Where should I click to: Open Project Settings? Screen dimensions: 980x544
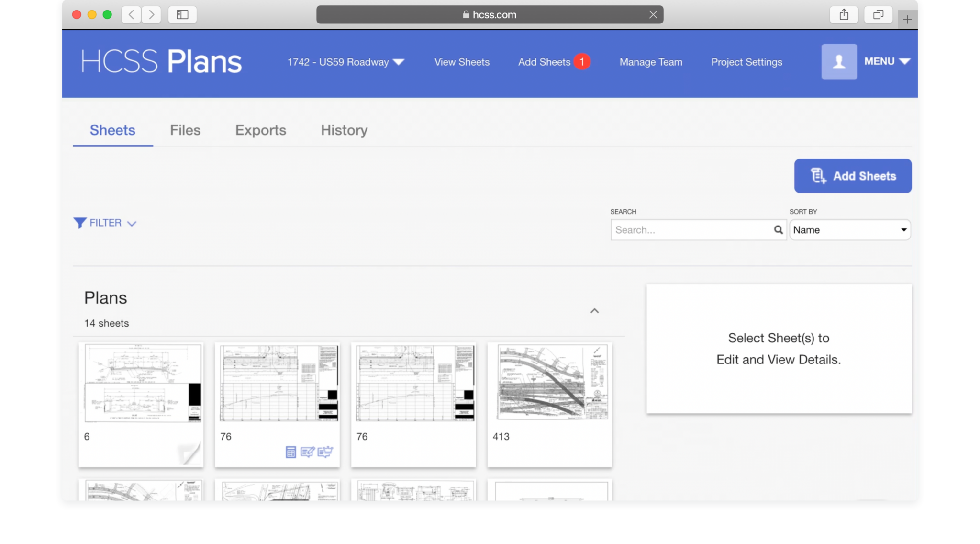746,62
